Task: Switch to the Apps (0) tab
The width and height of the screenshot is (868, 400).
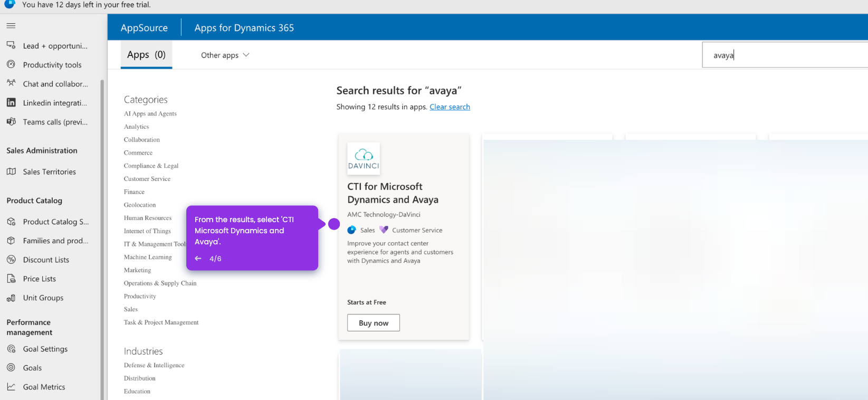Action: coord(146,55)
